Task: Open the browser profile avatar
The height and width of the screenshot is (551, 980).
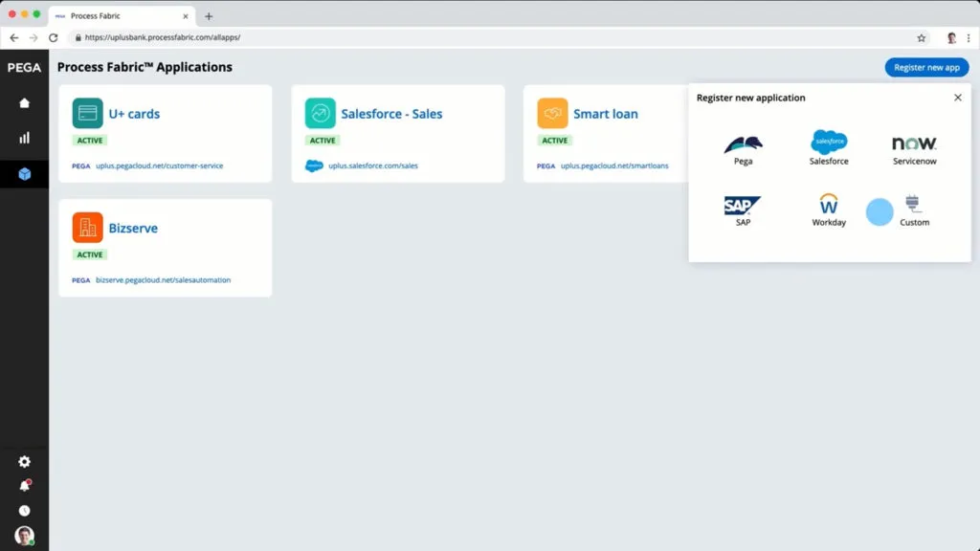Action: [951, 38]
